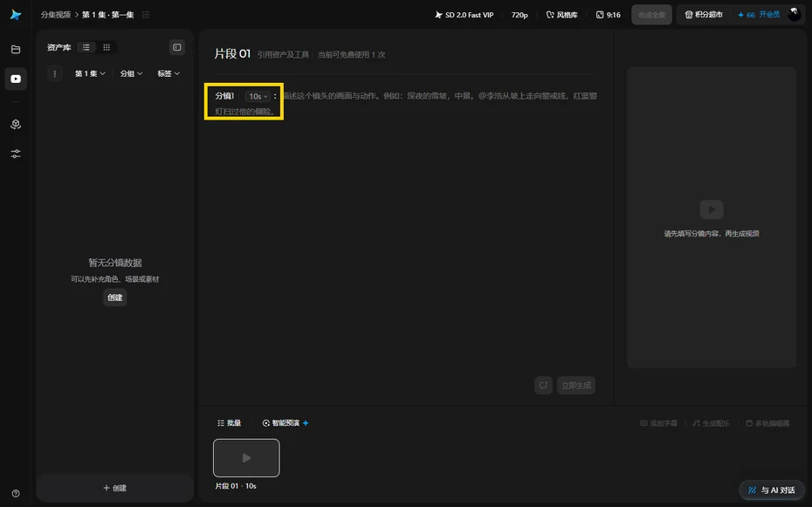Open 与 AI 对话 chat button
The height and width of the screenshot is (507, 812).
tap(772, 490)
